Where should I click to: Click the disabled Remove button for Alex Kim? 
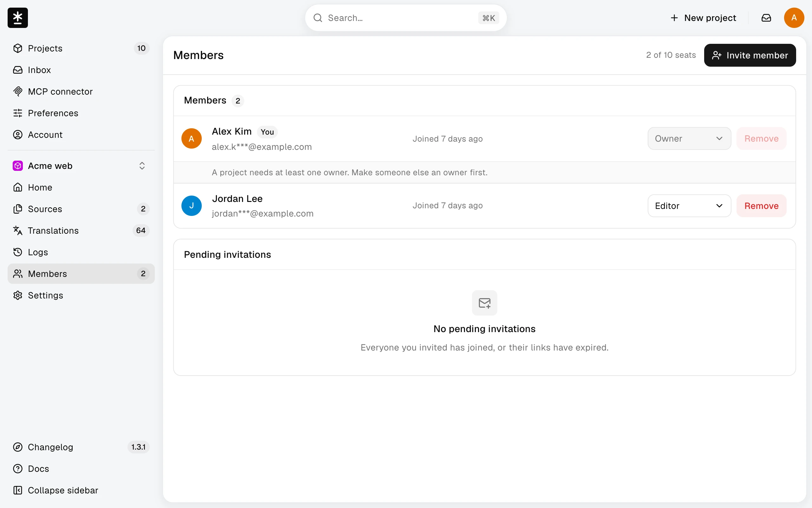pyautogui.click(x=761, y=138)
